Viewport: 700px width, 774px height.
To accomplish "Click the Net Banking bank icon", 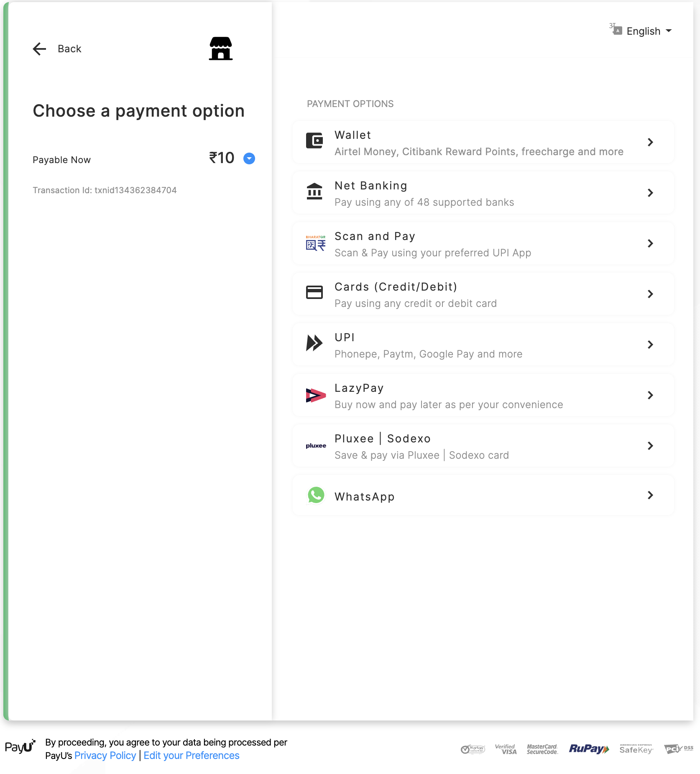I will pyautogui.click(x=314, y=192).
